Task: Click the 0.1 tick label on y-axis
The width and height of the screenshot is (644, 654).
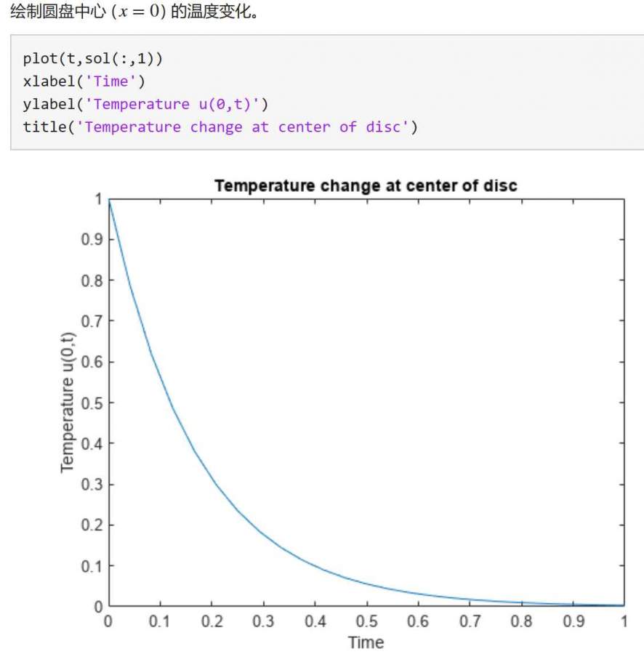Action: 91,565
